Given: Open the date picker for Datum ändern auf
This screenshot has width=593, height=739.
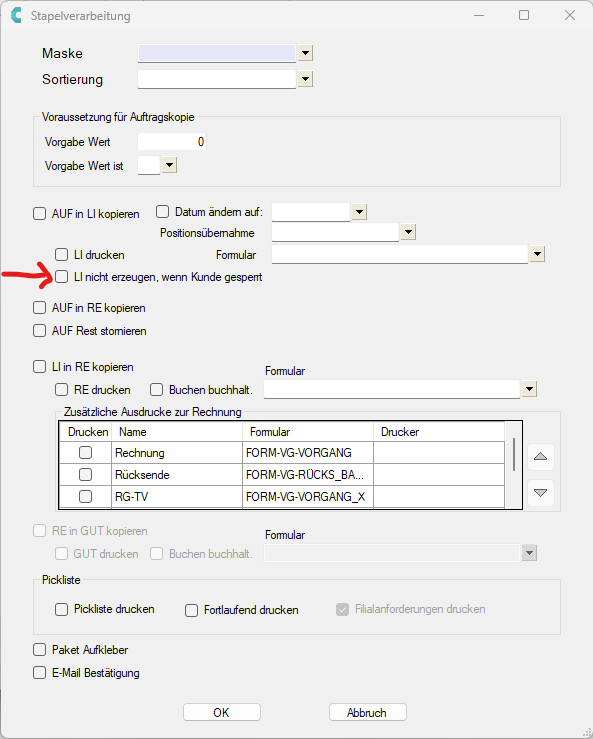Looking at the screenshot, I should tap(359, 212).
